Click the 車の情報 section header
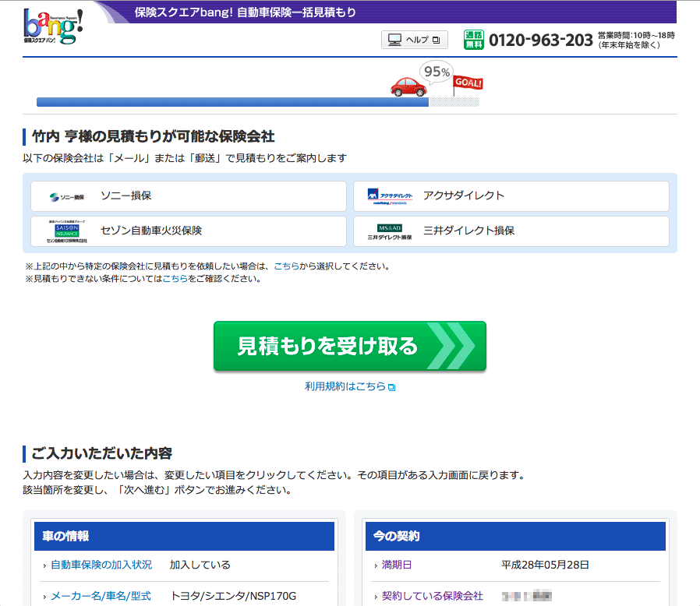700x606 pixels. coord(185,536)
